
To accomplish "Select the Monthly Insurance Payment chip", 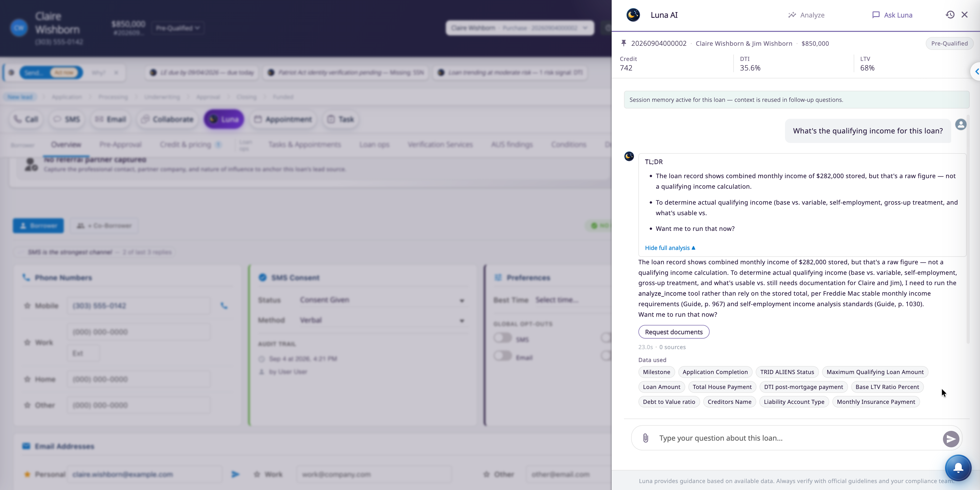I will 876,402.
